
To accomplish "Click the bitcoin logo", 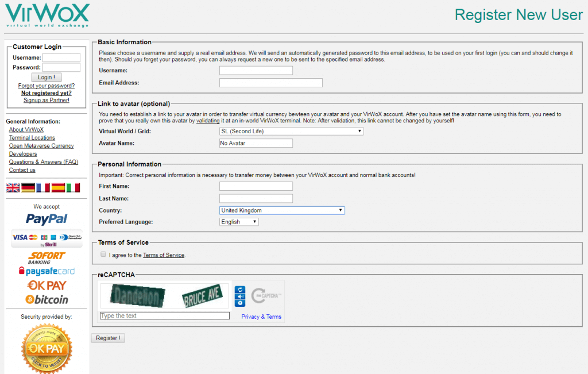I will (47, 299).
